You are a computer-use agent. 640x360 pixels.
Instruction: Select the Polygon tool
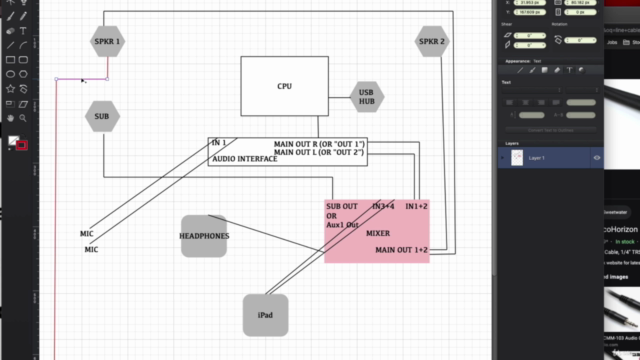[23, 74]
